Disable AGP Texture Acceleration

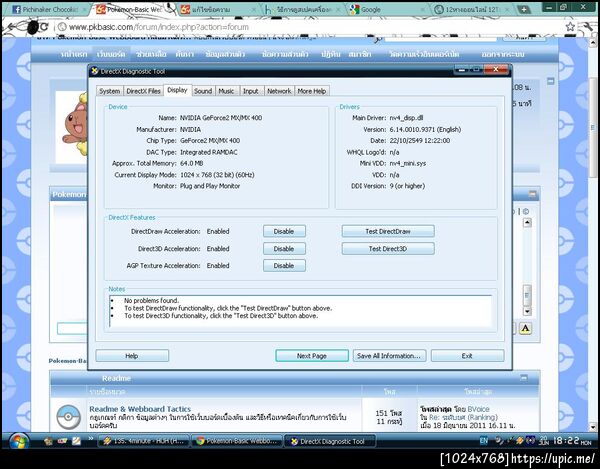point(284,265)
